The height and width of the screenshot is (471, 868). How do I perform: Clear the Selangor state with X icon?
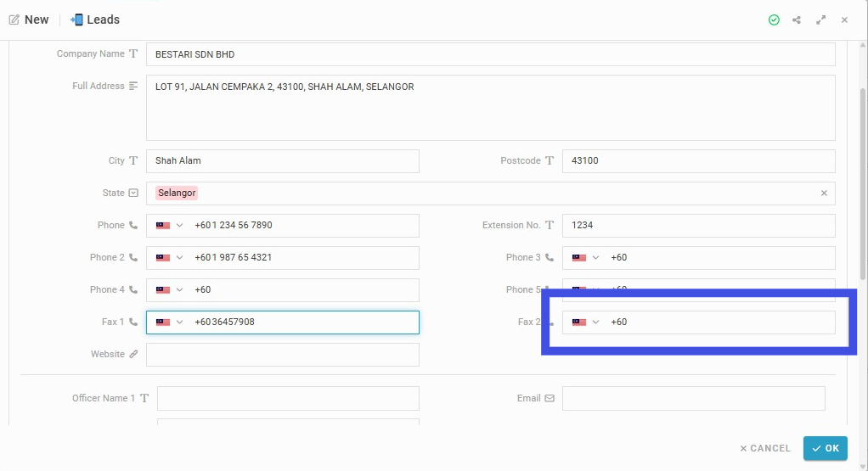tap(824, 193)
